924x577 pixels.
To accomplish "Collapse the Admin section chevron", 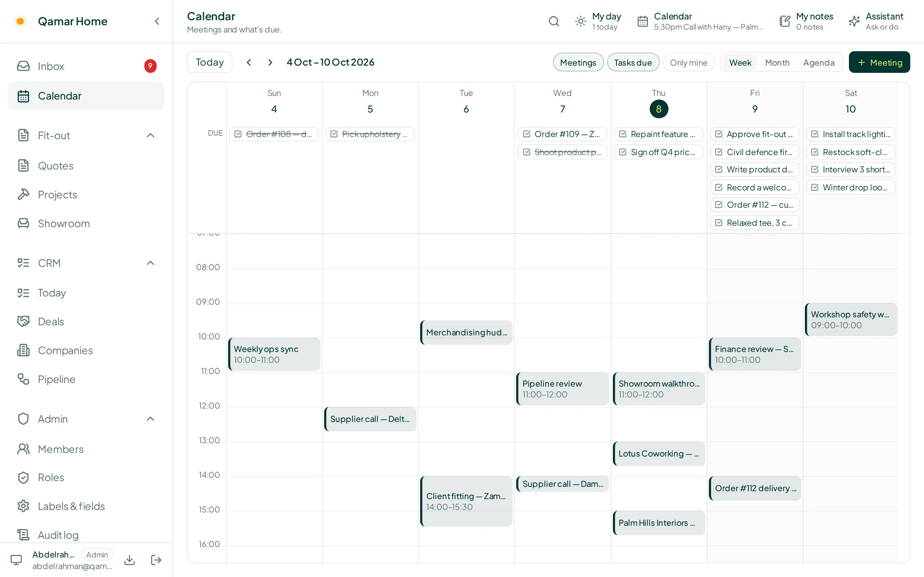I will click(151, 419).
